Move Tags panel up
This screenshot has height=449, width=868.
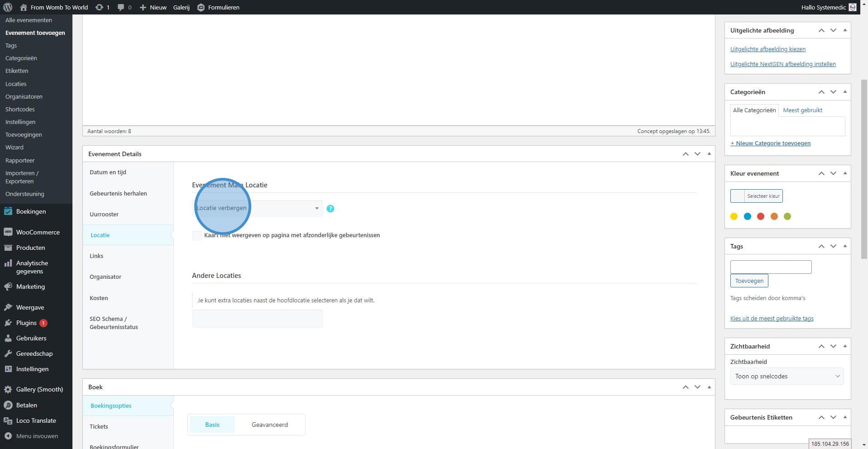click(821, 246)
